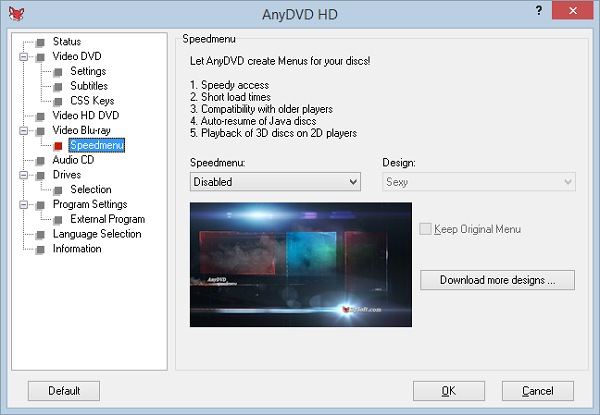Viewport: 600px width, 415px height.
Task: Click the icon beside Video HD DVD
Action: pos(40,116)
